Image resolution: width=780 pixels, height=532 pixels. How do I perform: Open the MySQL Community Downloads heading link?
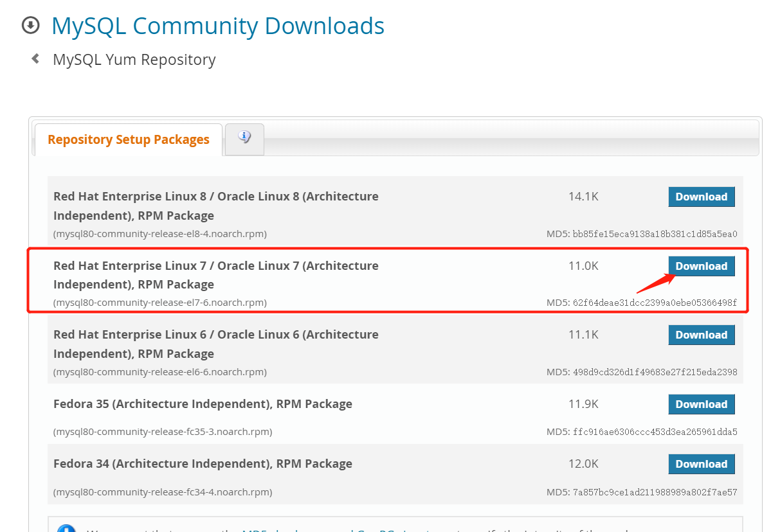218,26
